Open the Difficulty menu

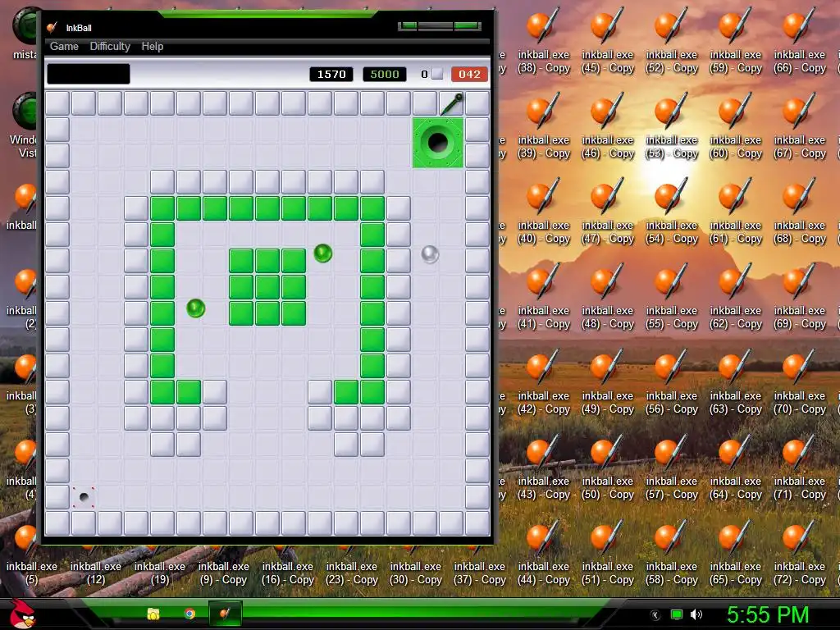[110, 47]
